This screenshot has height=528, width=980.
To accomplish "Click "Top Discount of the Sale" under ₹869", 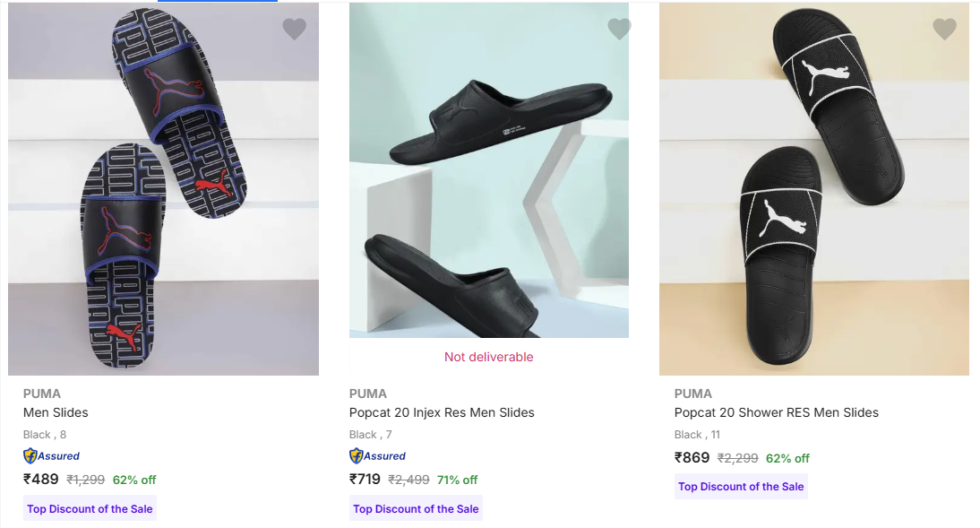I will 741,487.
